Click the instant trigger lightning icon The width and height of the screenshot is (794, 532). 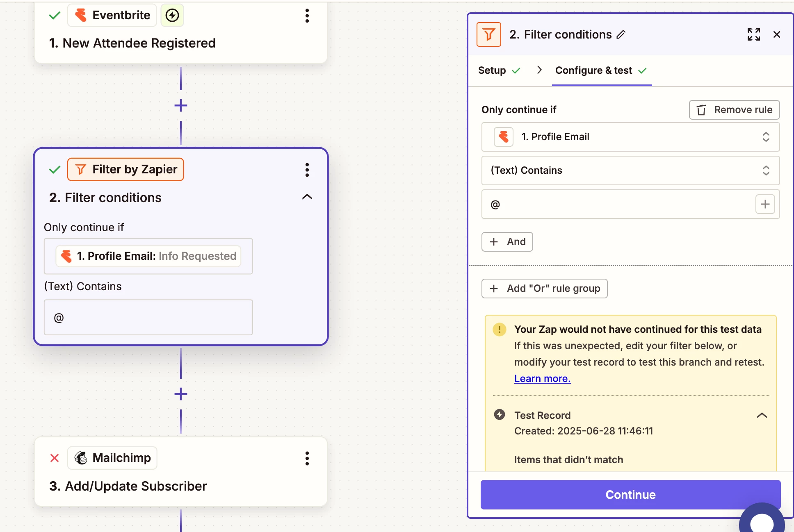(x=172, y=16)
